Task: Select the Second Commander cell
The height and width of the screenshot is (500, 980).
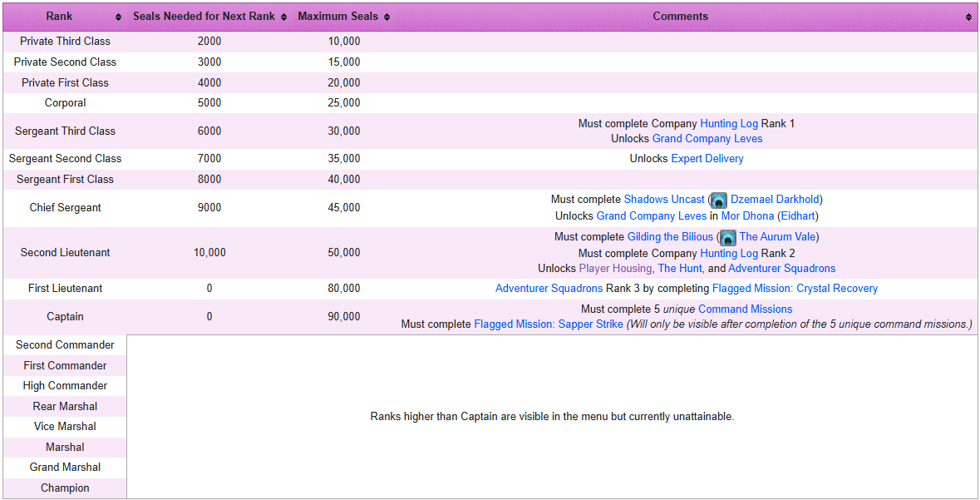Action: (x=65, y=344)
